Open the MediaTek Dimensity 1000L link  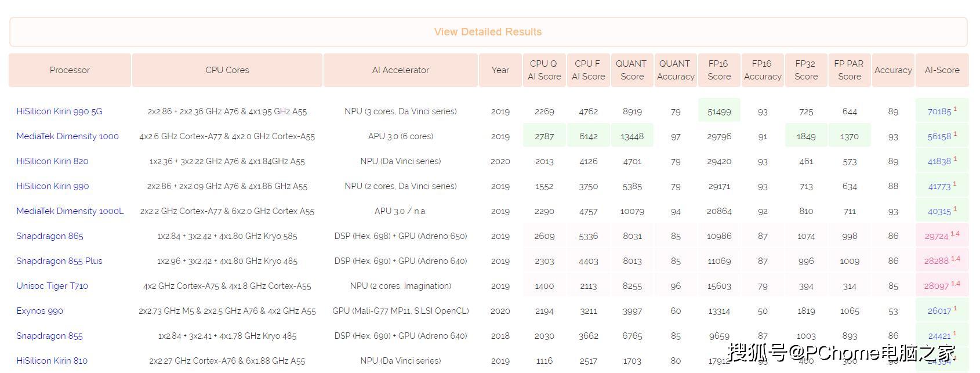[x=70, y=211]
